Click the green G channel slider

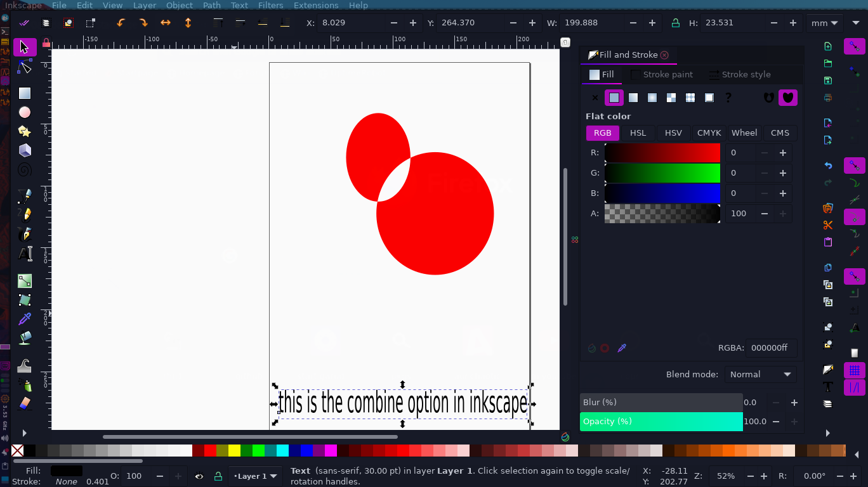[662, 173]
